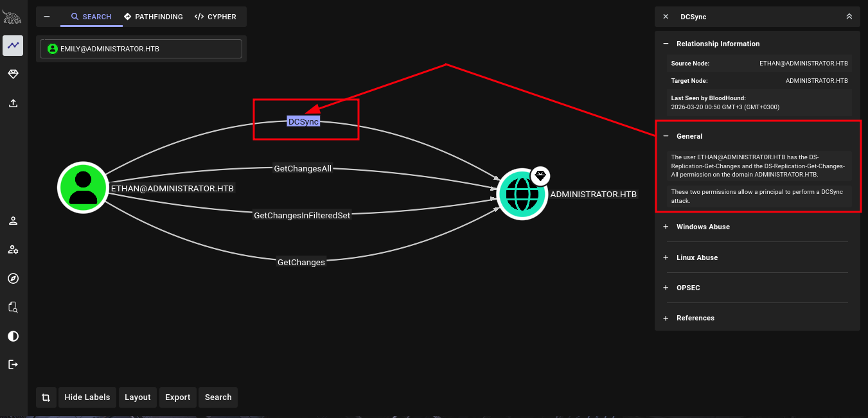Open the Explore graph icon in sidebar
The height and width of the screenshot is (418, 868).
click(x=13, y=46)
